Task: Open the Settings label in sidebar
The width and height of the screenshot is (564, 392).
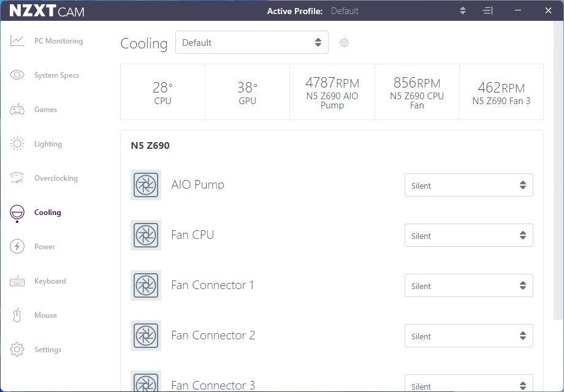Action: [48, 349]
